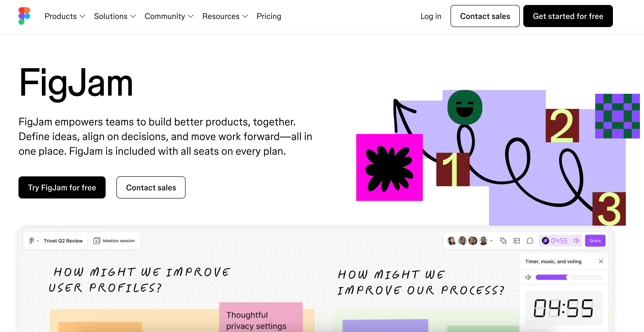Click the 04:55 timer display
Viewport: 644px width, 332px height.
coord(560,241)
